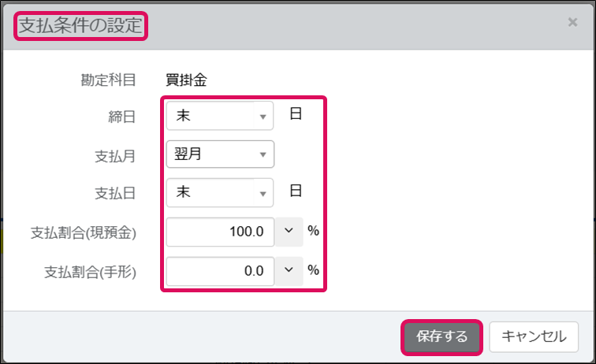596x364 pixels.
Task: Click the 支払日 field label
Action: 115,193
